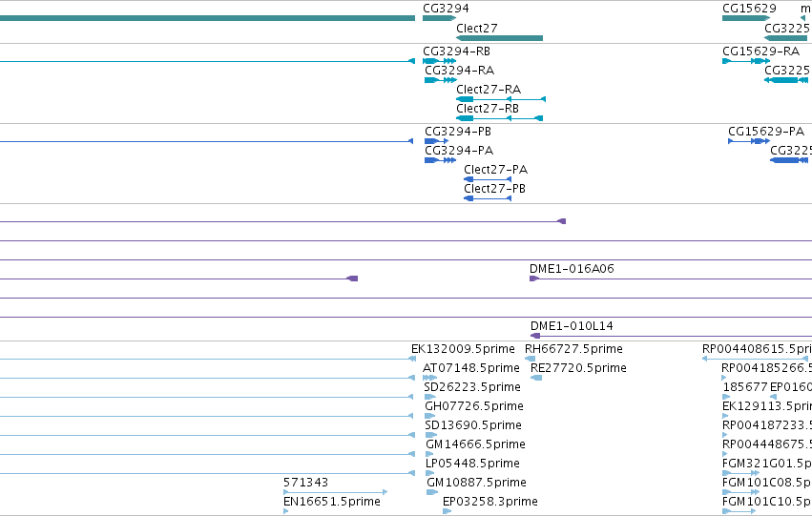Click the RH66727.5prime EST marker

point(531,359)
